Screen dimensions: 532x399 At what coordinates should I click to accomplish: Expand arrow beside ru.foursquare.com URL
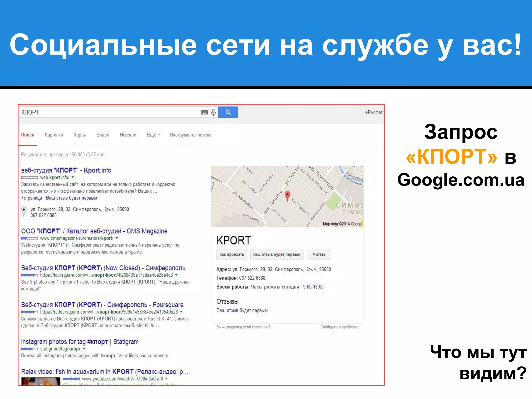point(181,312)
